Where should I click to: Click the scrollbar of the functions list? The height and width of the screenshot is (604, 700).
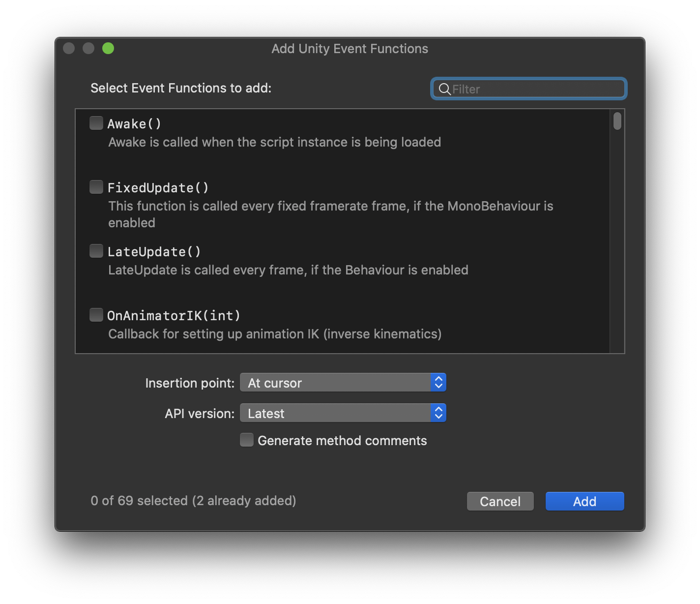(x=617, y=121)
